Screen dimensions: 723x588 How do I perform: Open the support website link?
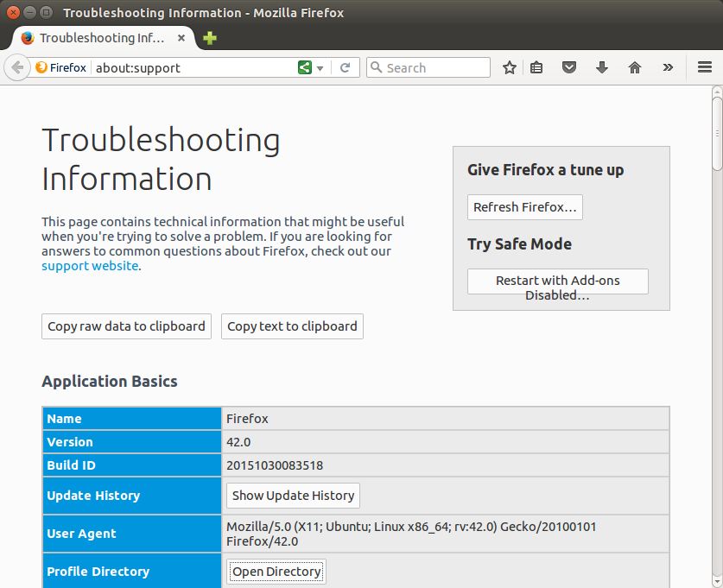click(90, 266)
